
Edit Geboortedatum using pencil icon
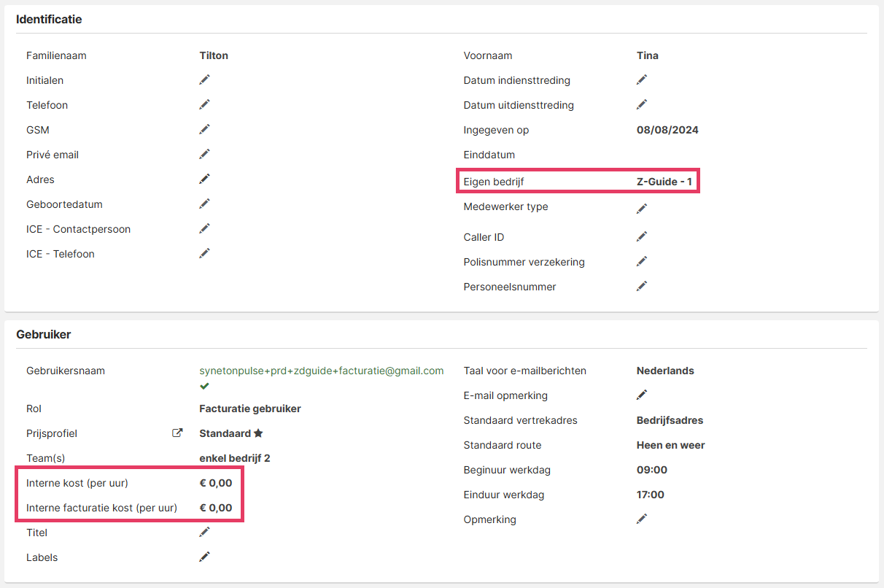click(x=205, y=204)
